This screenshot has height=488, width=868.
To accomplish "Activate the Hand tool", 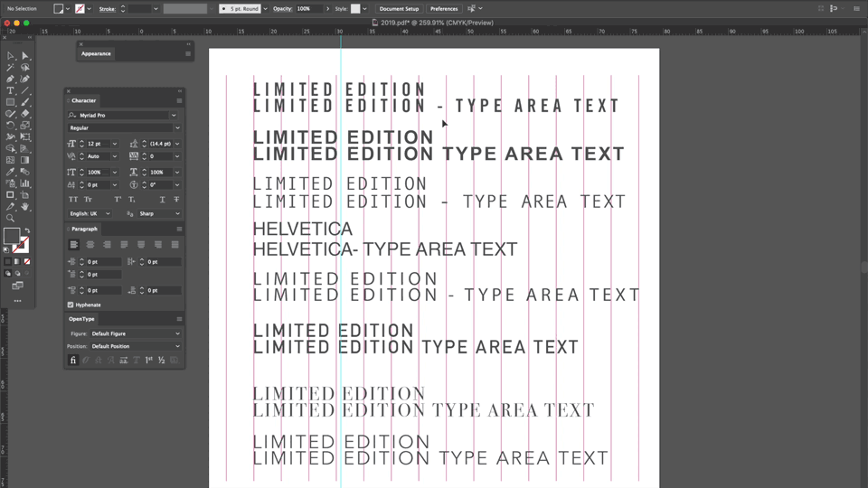I will [25, 207].
